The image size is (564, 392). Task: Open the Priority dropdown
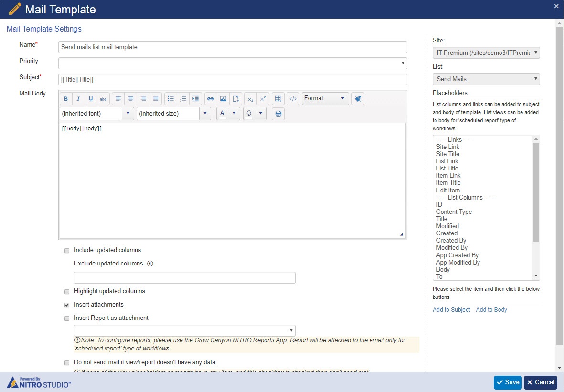[x=233, y=64]
